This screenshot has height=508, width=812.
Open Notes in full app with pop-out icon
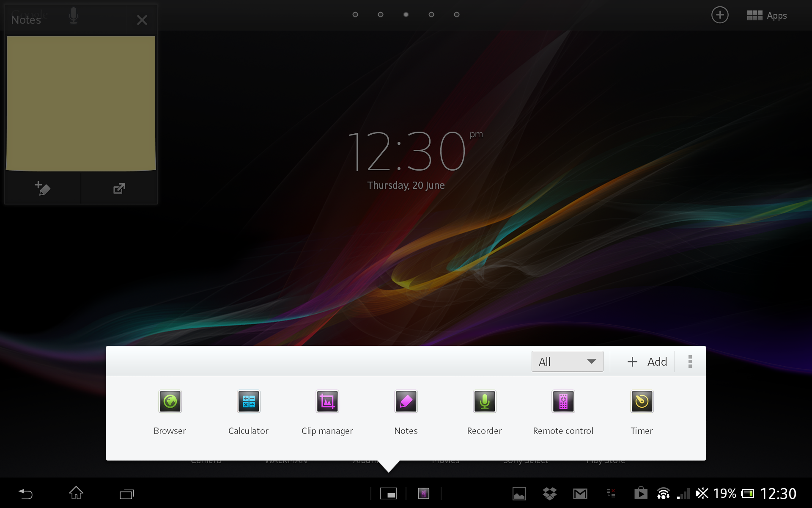click(119, 188)
